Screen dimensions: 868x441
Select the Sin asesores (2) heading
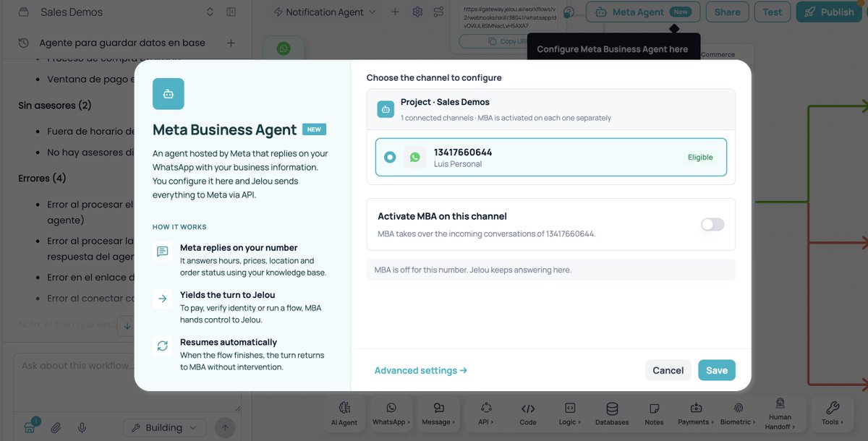55,106
